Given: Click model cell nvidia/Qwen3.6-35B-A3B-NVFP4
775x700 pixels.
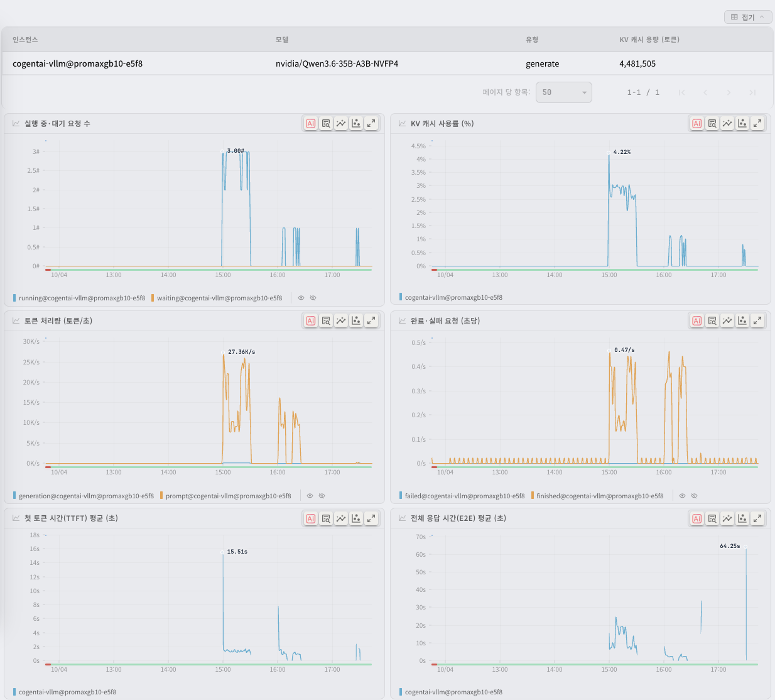Looking at the screenshot, I should coord(337,63).
